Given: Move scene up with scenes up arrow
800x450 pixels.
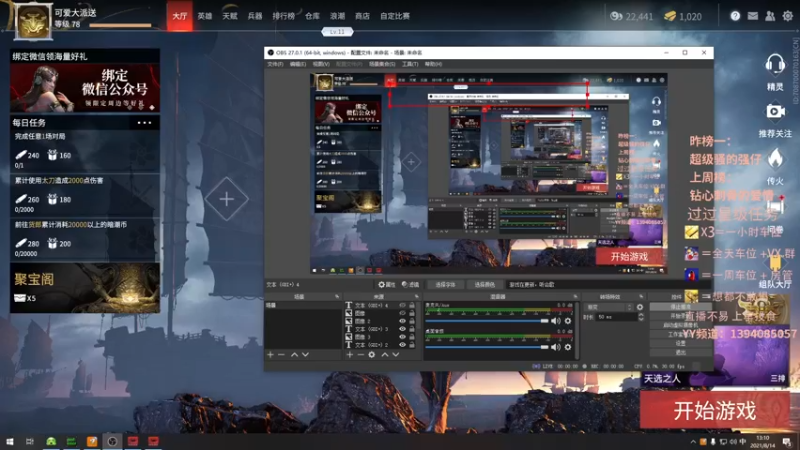Looking at the screenshot, I should tap(294, 355).
